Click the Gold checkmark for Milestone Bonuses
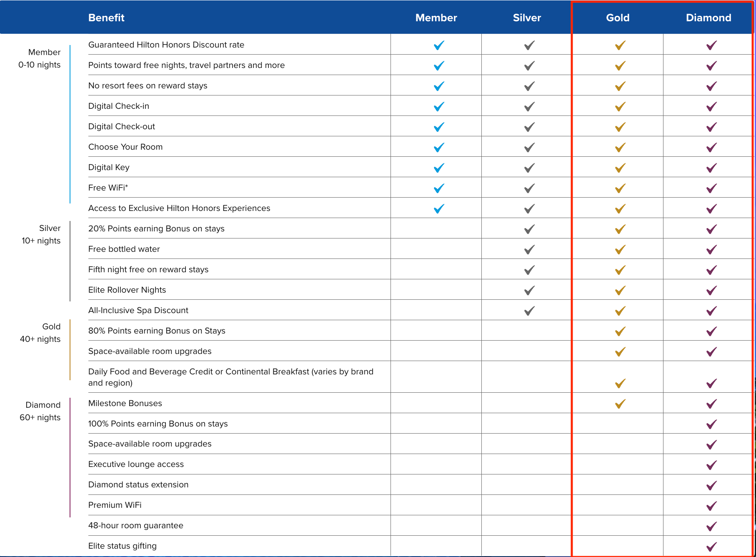This screenshot has height=557, width=756. [620, 404]
